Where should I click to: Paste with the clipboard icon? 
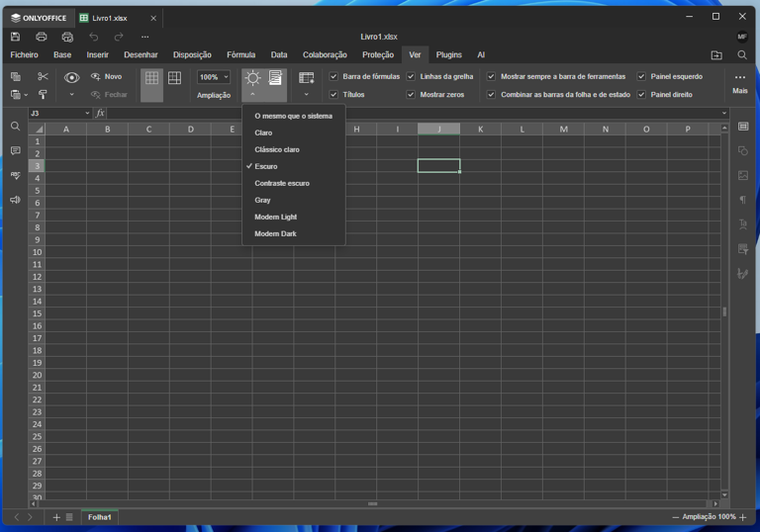point(16,95)
